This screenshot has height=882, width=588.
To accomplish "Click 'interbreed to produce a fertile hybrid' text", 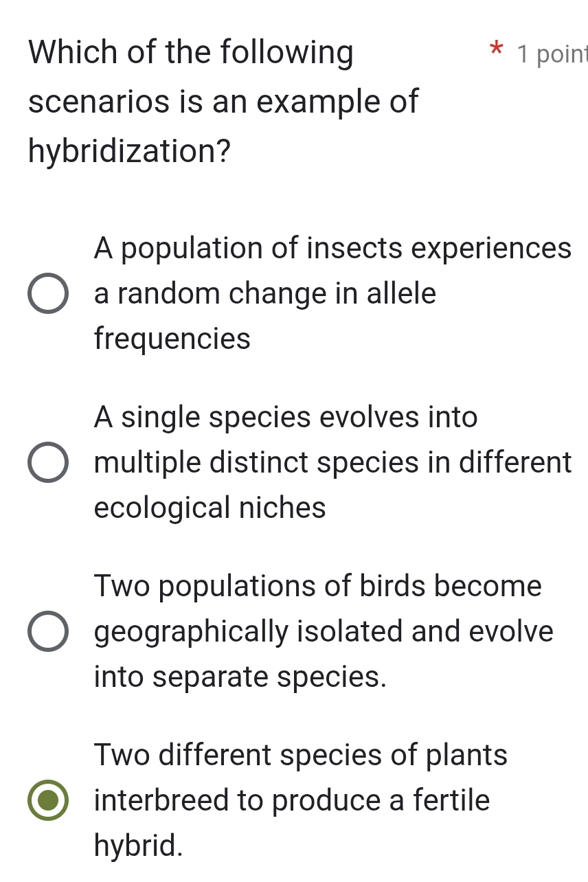I will (291, 800).
